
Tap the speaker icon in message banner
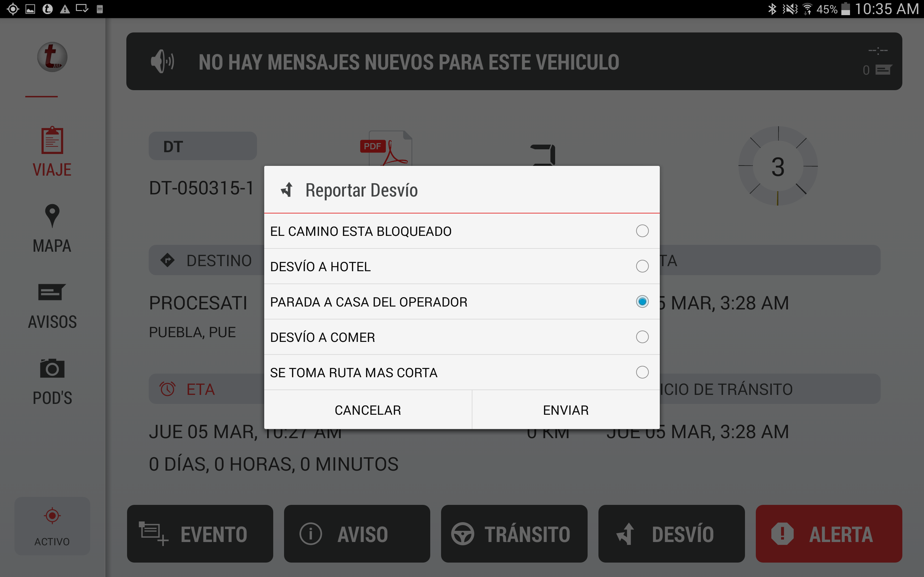(x=162, y=61)
